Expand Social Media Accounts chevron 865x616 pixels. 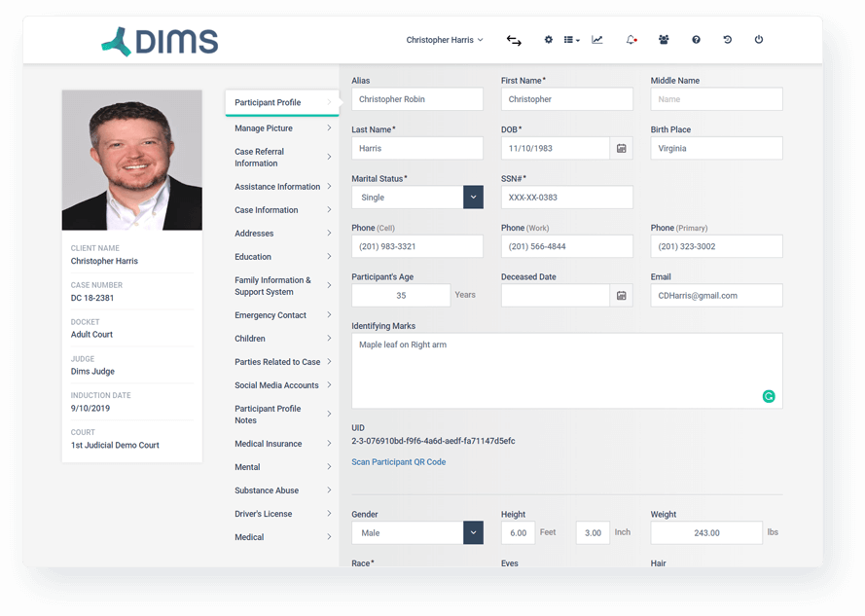click(x=329, y=384)
